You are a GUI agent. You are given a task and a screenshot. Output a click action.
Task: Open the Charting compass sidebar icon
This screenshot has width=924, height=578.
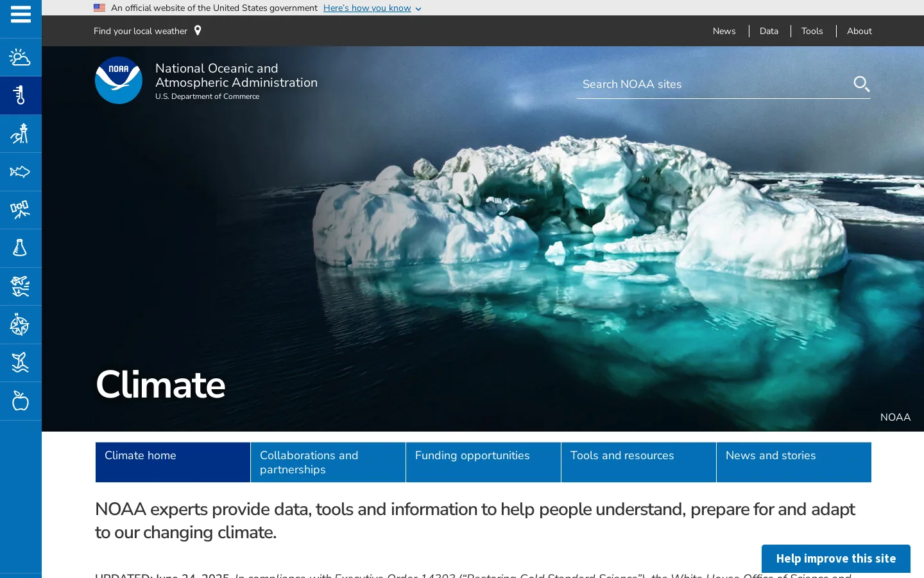[21, 325]
